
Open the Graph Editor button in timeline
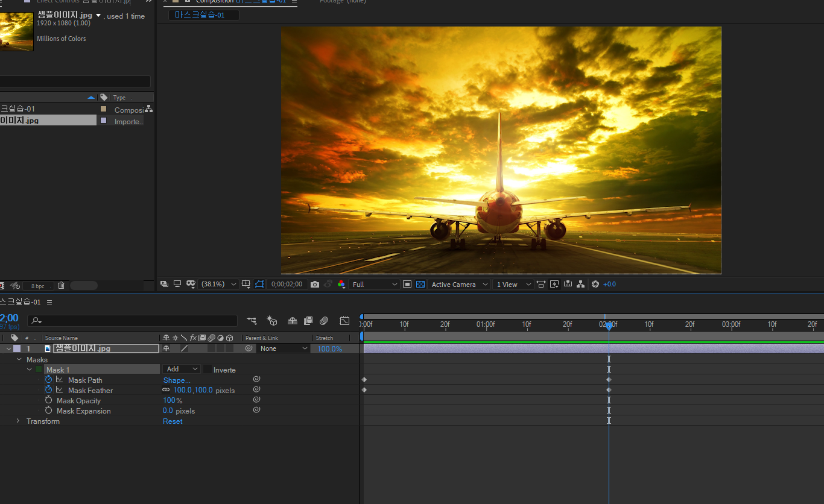point(344,321)
